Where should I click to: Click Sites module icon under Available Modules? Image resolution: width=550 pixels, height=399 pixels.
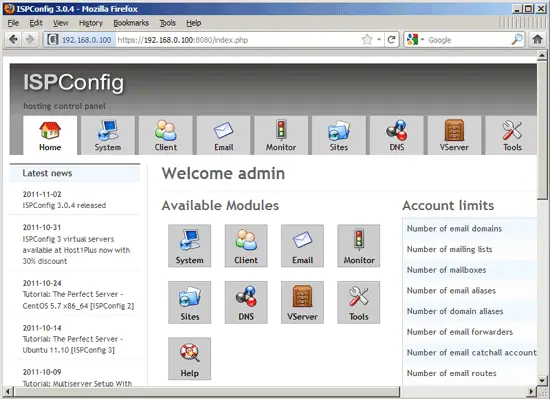[x=189, y=302]
